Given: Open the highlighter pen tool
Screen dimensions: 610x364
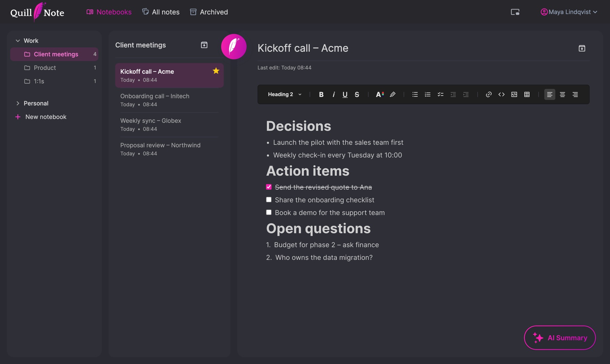Looking at the screenshot, I should (x=392, y=94).
